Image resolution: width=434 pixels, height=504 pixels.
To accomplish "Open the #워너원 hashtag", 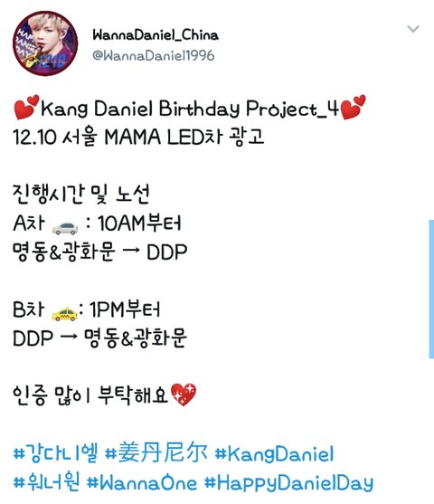I will click(46, 482).
